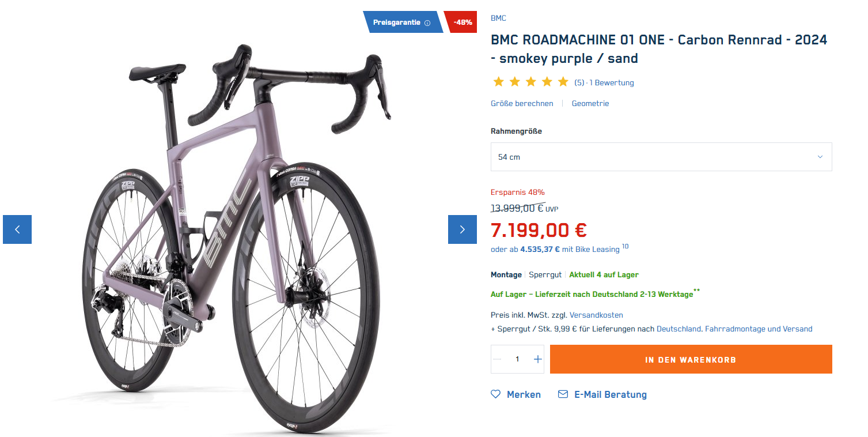
Task: Click the quantity input field
Action: (517, 359)
